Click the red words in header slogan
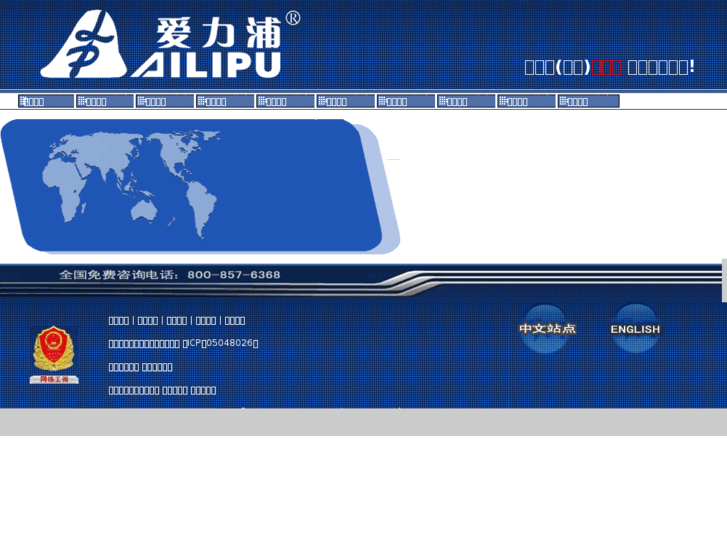The image size is (727, 545). click(x=606, y=68)
